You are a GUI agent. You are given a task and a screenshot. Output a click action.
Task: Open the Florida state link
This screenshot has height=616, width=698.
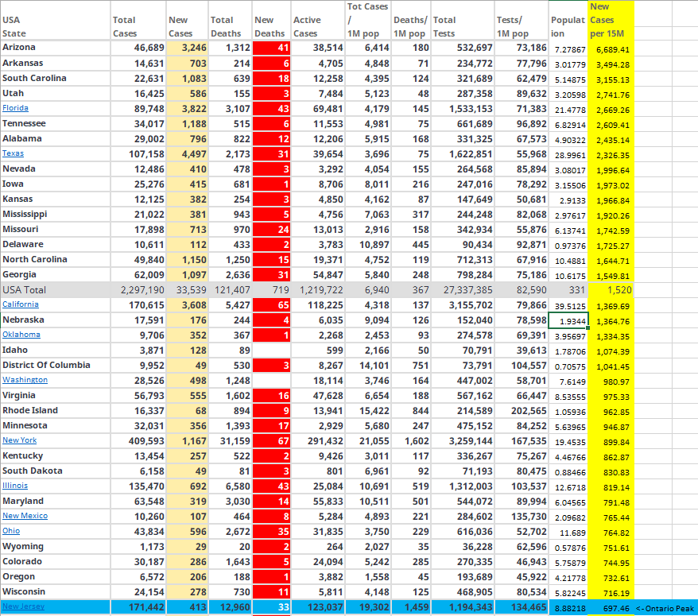[15, 108]
